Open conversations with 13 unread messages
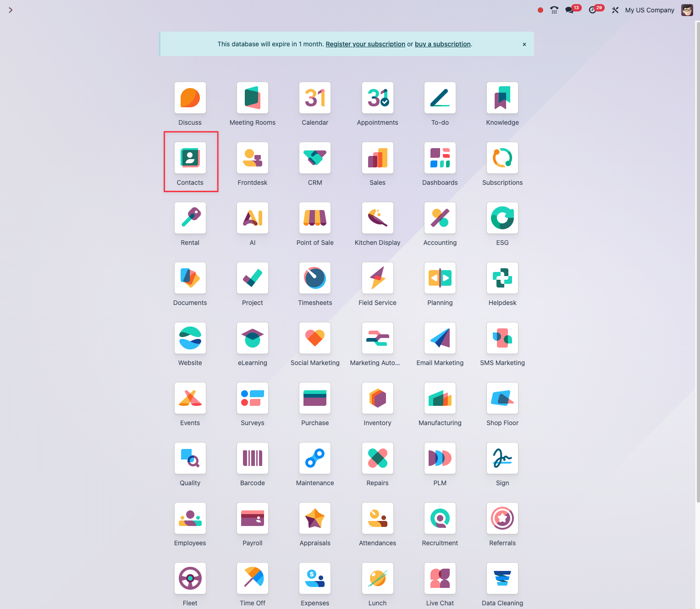 pos(573,10)
